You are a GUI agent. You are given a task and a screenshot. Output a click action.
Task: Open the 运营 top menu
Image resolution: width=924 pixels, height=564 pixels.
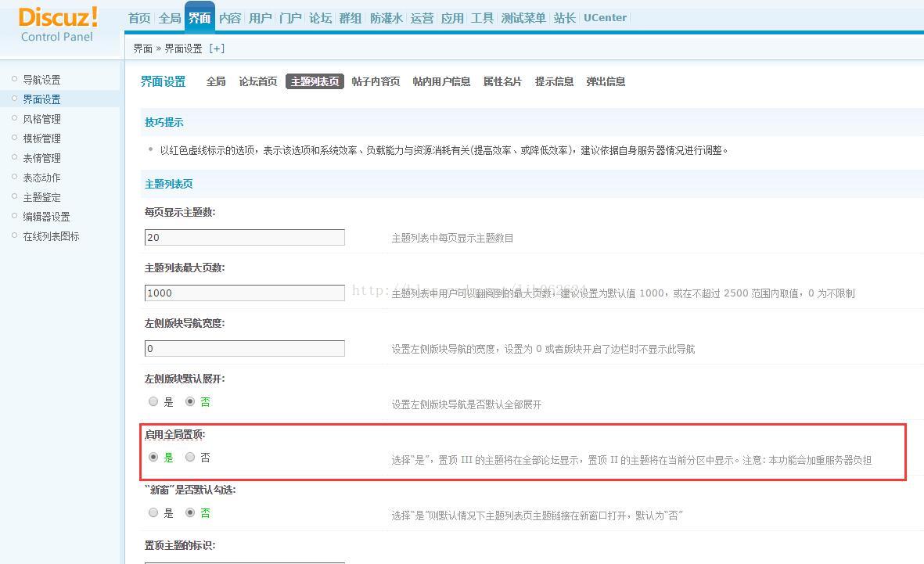422,18
